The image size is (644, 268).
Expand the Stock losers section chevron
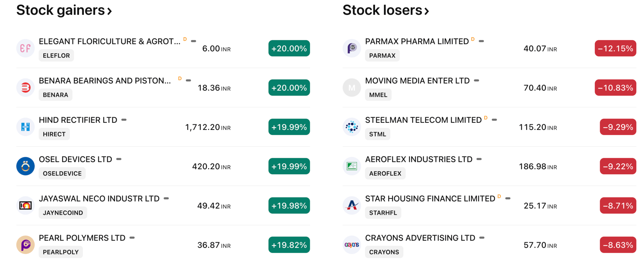427,11
